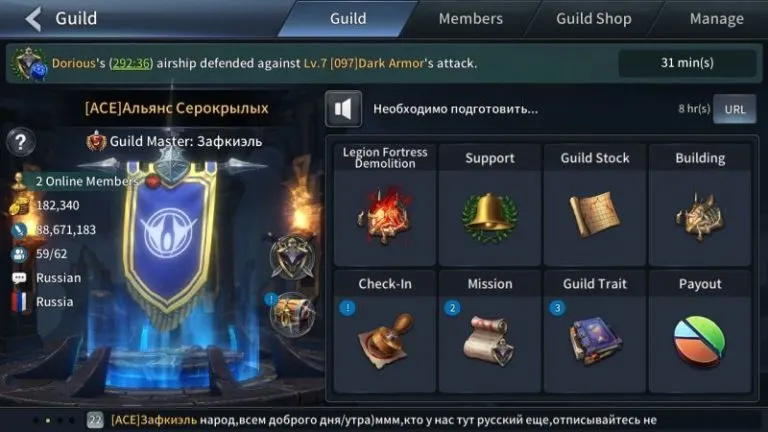The image size is (768, 432).
Task: Switch to the Members tab
Action: click(471, 19)
